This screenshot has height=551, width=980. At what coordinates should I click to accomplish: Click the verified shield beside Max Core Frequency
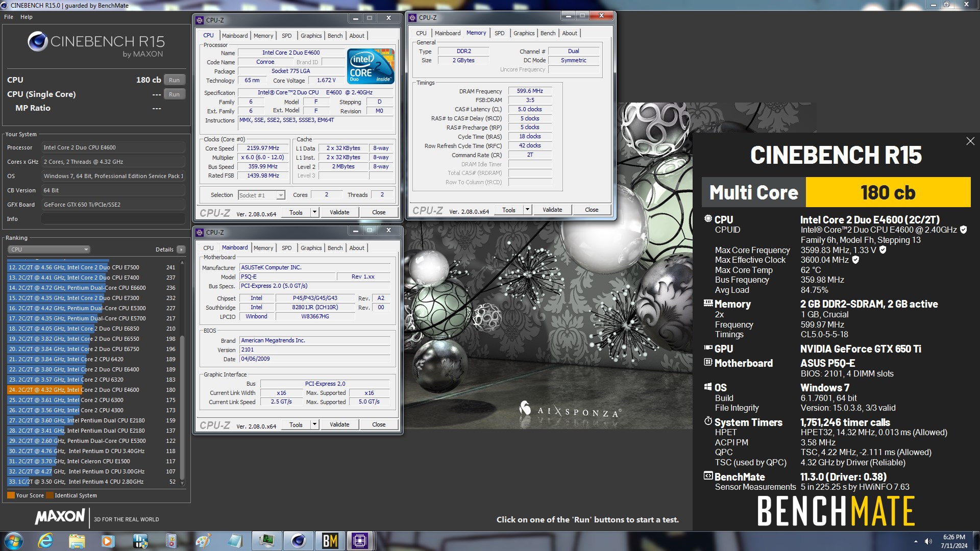883,250
